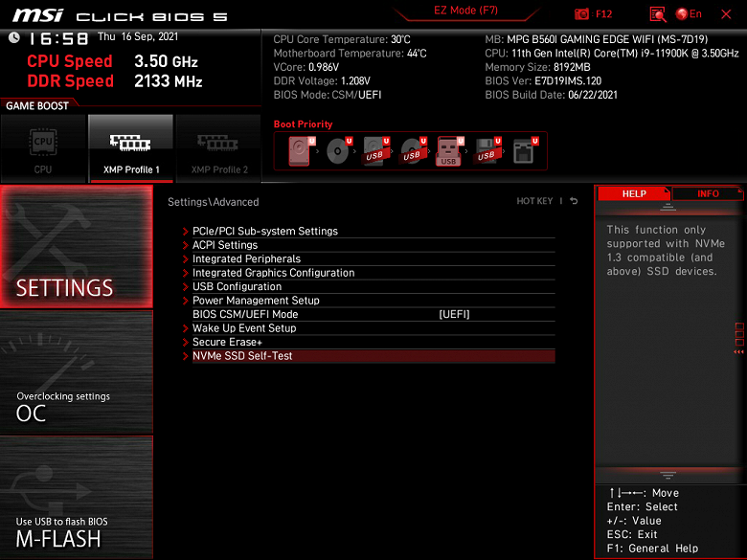
Task: Open Wake Up Event Setup
Action: point(373,328)
